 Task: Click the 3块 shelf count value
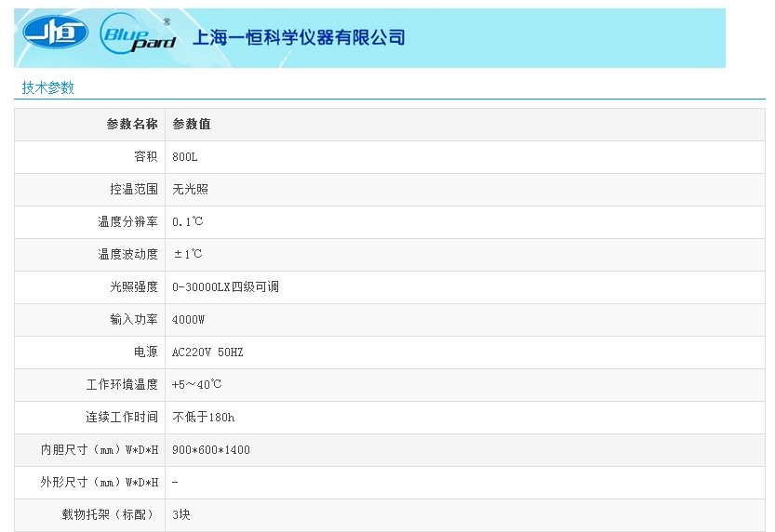pyautogui.click(x=181, y=515)
